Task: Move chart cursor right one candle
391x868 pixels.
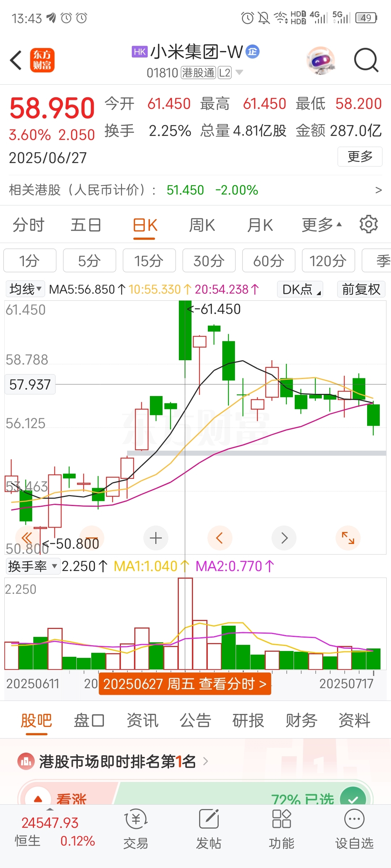Action: tap(284, 538)
